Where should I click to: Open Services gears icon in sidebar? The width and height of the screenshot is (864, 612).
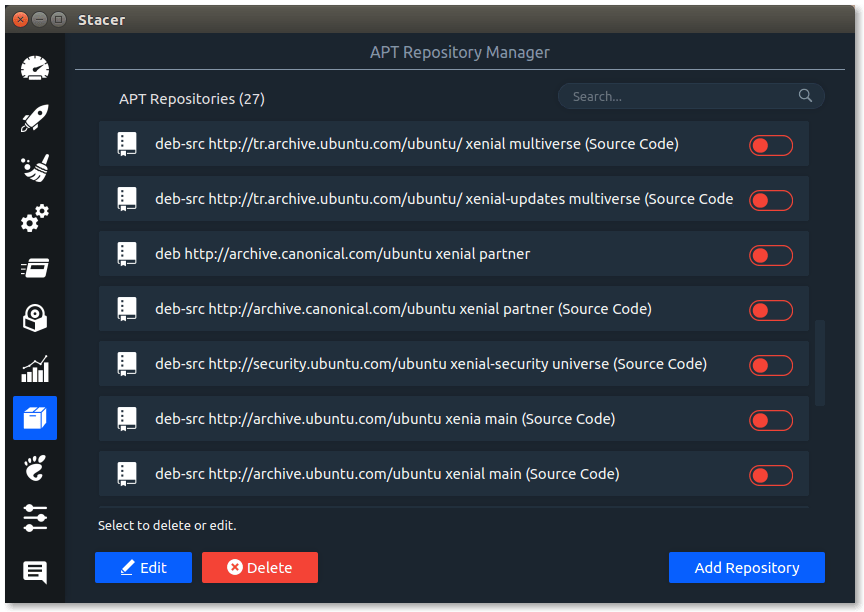click(x=35, y=218)
